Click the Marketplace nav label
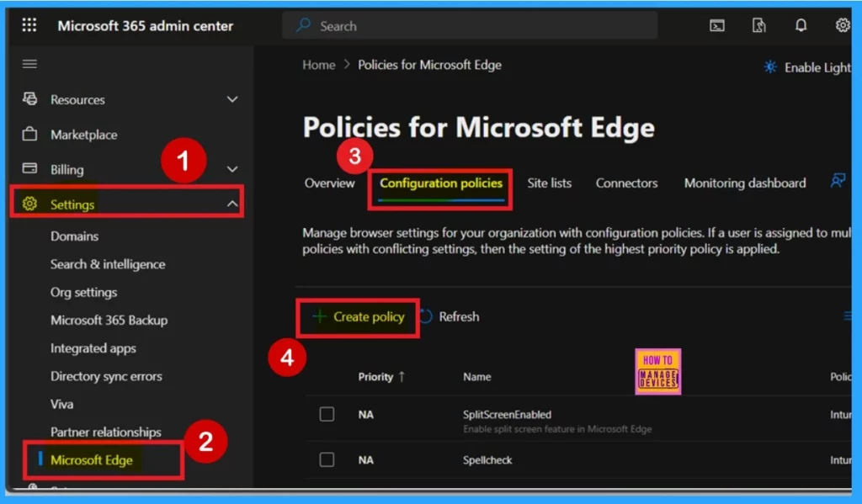The width and height of the screenshot is (862, 504). click(x=83, y=135)
